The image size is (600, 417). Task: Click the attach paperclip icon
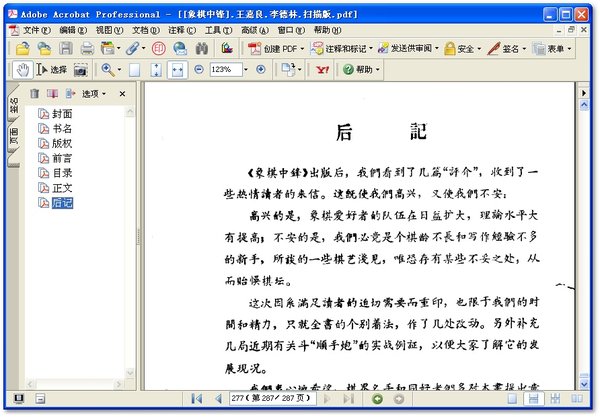tap(132, 48)
